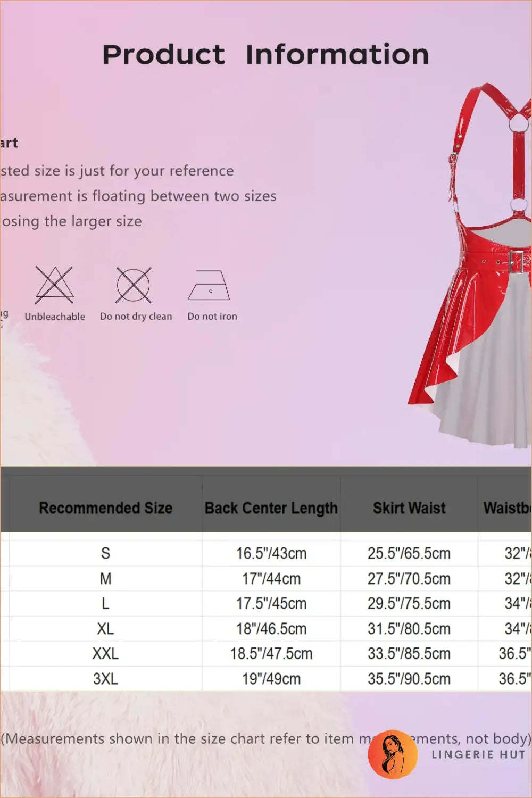This screenshot has height=798, width=532.
Task: Click the 25.5"/65.5cm waist cell
Action: point(409,553)
